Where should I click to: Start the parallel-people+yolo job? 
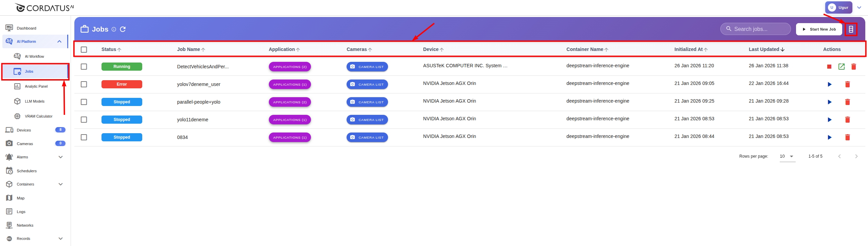pyautogui.click(x=829, y=102)
